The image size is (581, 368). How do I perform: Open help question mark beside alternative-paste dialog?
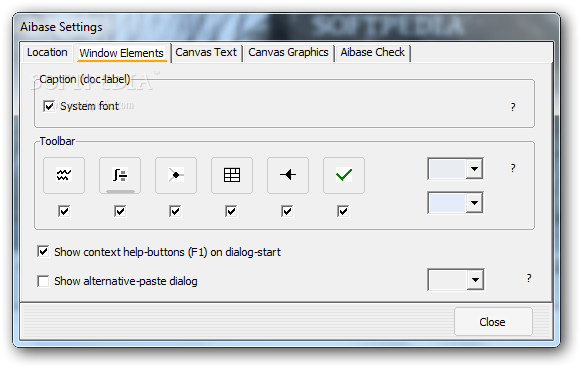[x=529, y=278]
